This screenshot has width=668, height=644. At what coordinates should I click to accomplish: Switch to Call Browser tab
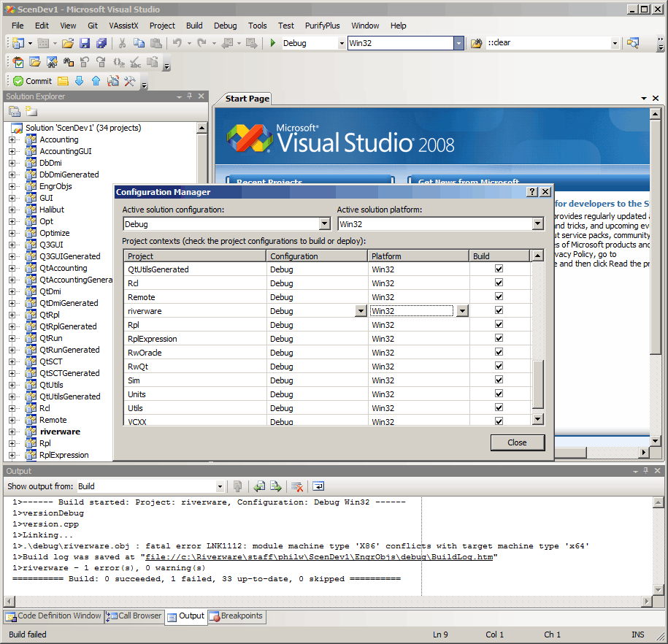pyautogui.click(x=134, y=616)
